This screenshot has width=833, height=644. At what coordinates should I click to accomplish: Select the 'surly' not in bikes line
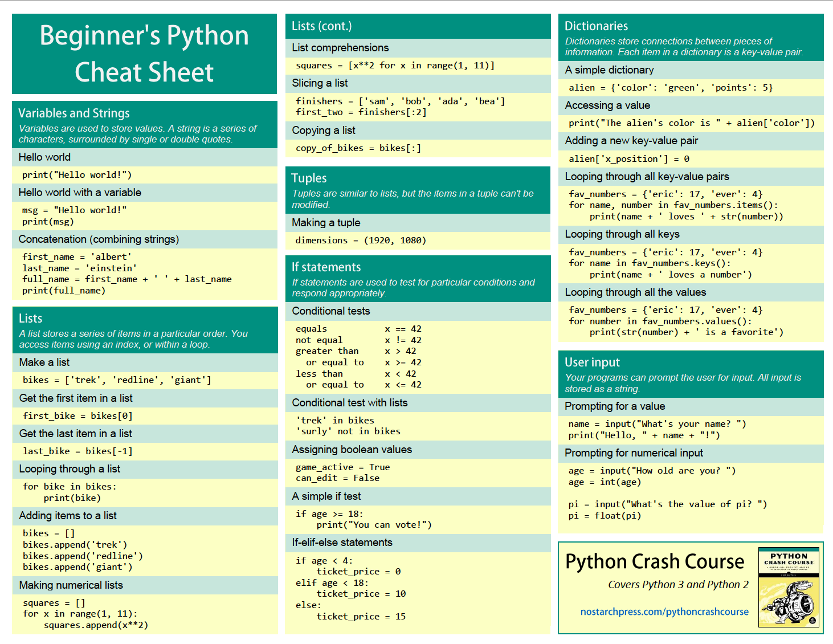click(348, 431)
